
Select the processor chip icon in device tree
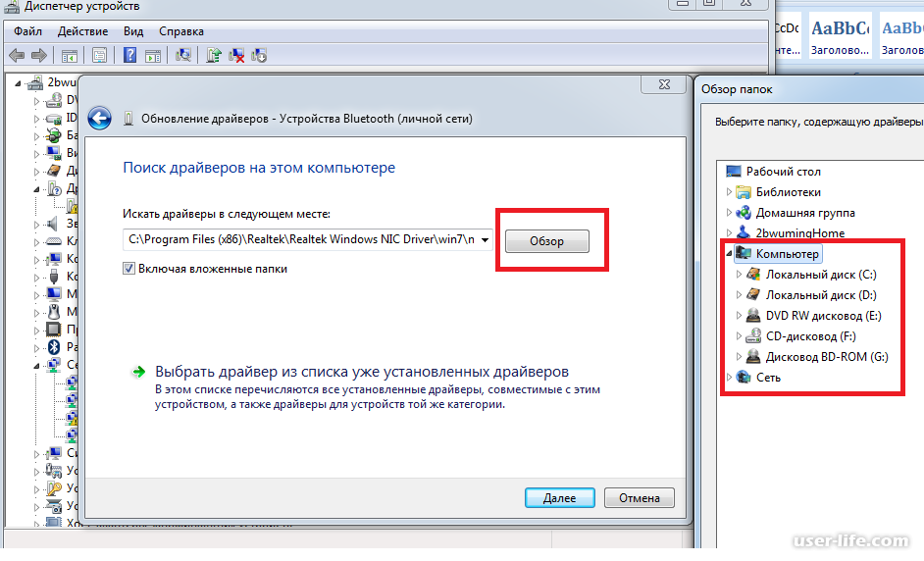[x=54, y=329]
